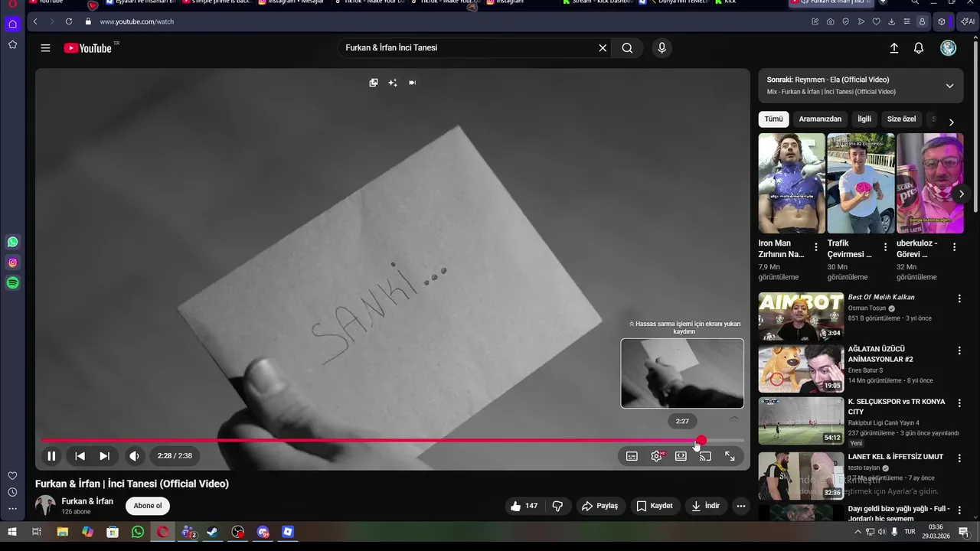The width and height of the screenshot is (980, 551).
Task: Open the account avatar menu
Action: pos(949,48)
